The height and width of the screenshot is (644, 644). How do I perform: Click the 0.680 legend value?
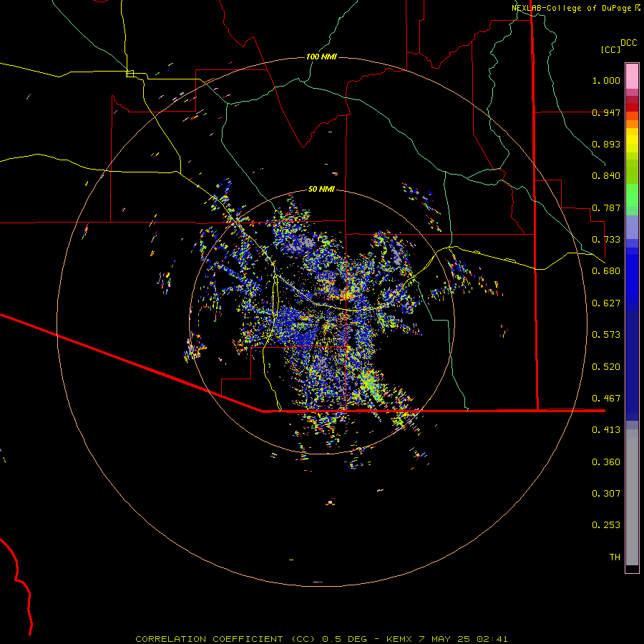click(606, 271)
